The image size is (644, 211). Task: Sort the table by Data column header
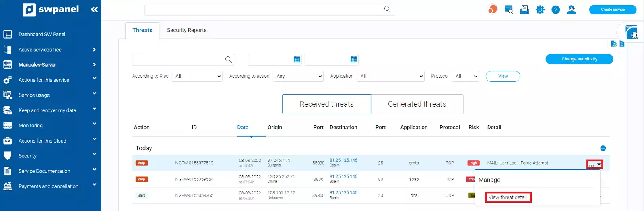click(243, 128)
